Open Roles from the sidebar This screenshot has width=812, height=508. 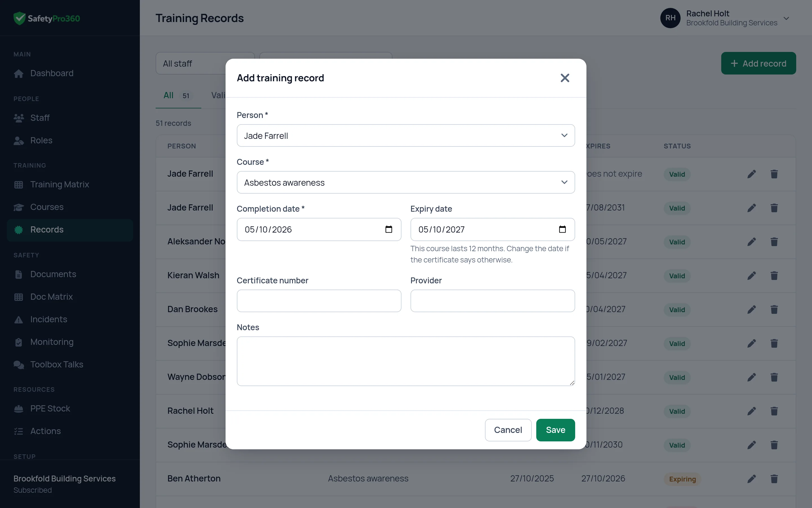tap(70, 141)
